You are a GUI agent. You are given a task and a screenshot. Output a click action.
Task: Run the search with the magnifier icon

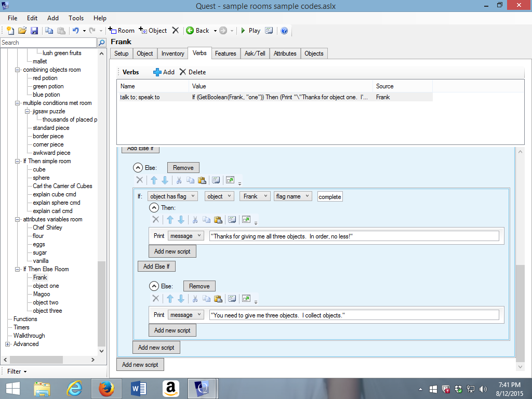coord(102,43)
